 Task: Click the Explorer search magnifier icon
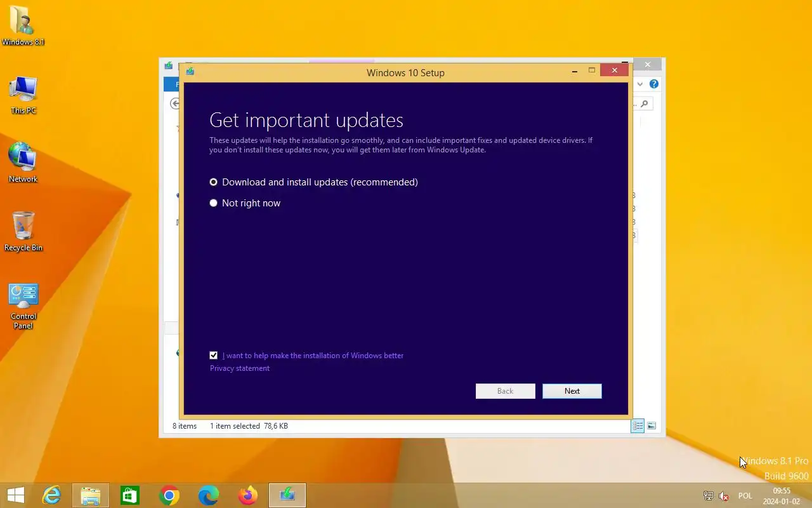tap(645, 104)
